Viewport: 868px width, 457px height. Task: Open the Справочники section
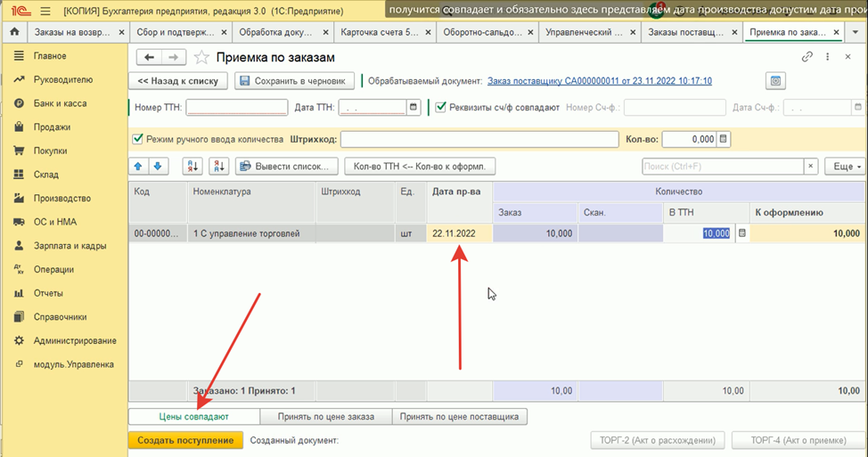tap(60, 317)
